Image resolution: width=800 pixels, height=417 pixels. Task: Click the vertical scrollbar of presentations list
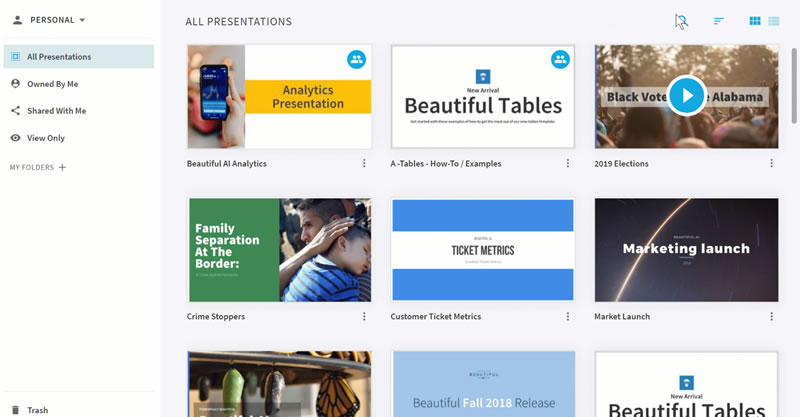point(794,86)
